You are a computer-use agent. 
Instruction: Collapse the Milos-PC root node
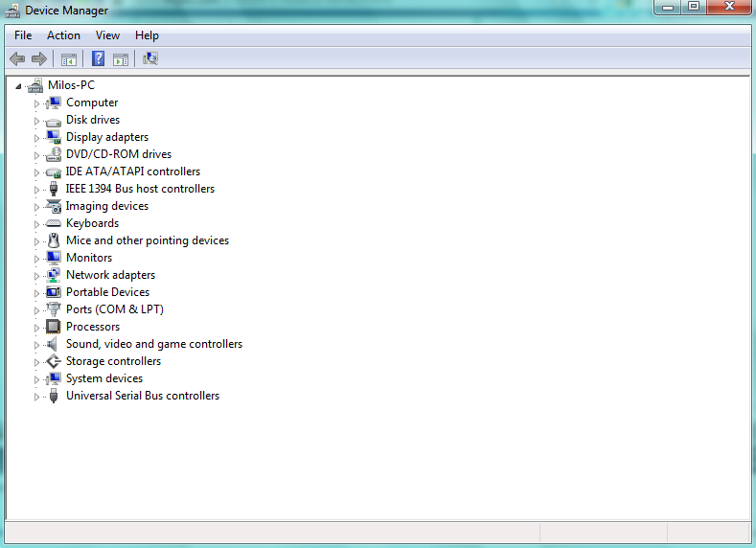point(18,86)
